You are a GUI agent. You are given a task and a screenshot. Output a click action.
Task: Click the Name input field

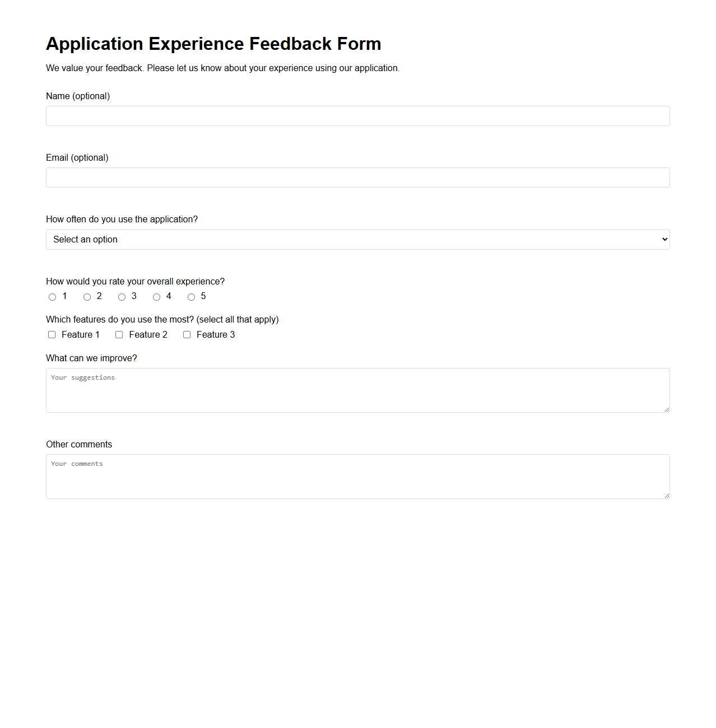(357, 116)
